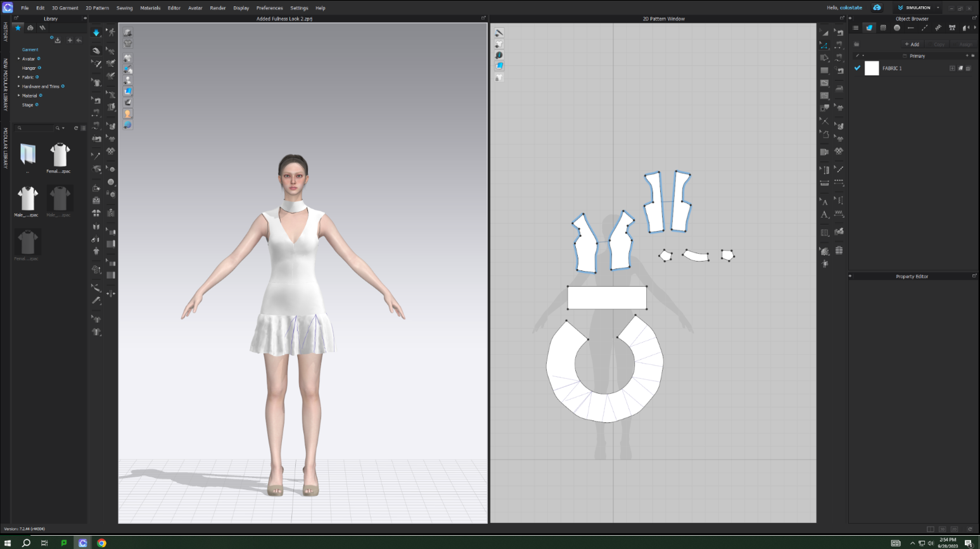Screen dimensions: 980x549
Task: Click the Library download icon
Action: pos(58,41)
